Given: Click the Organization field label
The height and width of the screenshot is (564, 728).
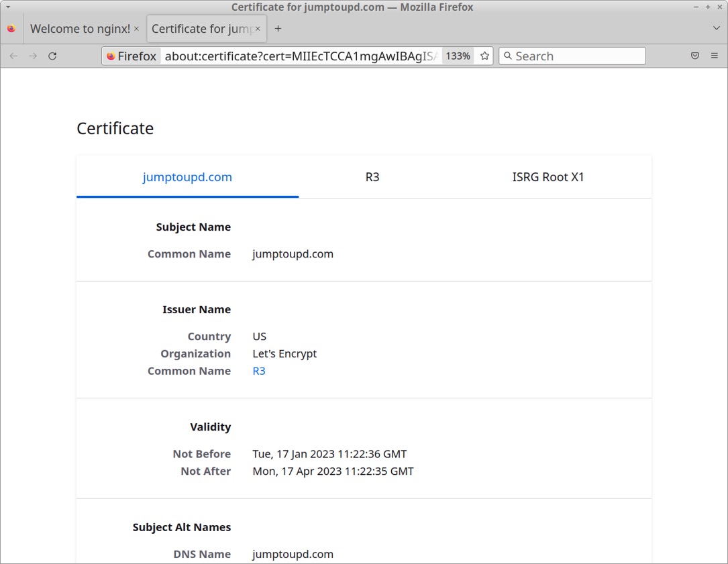Looking at the screenshot, I should (x=196, y=353).
